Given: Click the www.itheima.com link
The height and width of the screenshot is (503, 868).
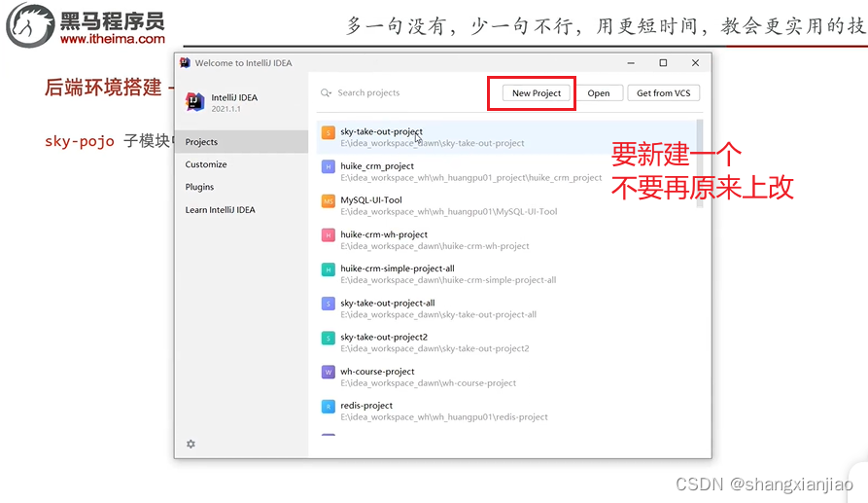Looking at the screenshot, I should pos(113,39).
